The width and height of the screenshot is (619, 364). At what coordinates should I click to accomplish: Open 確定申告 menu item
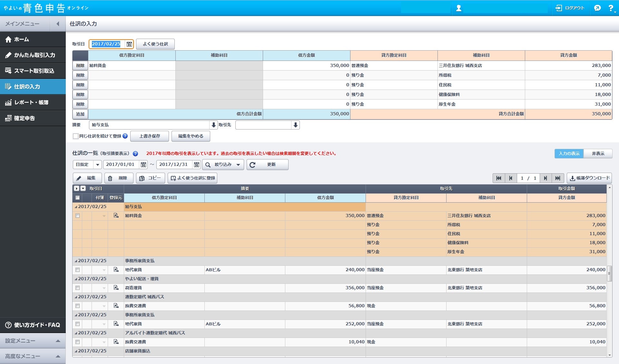33,118
